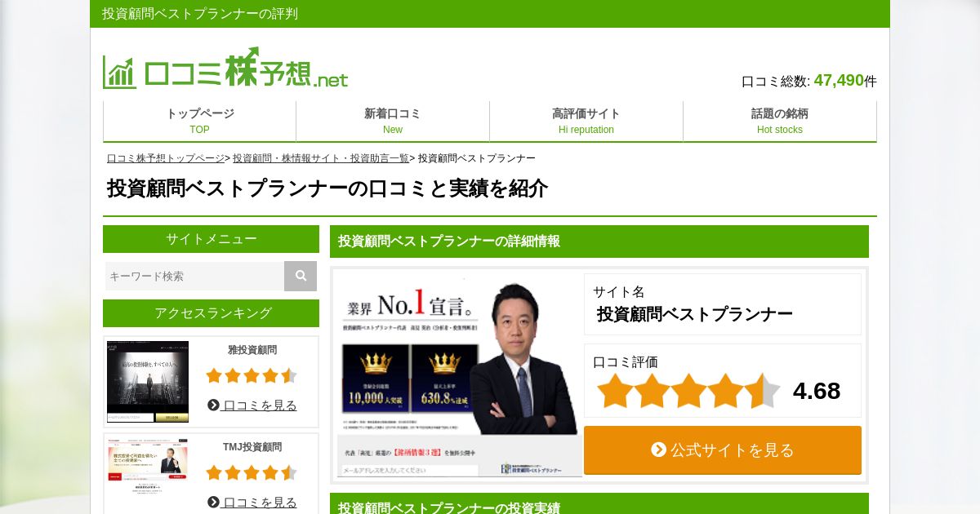Image resolution: width=980 pixels, height=514 pixels.
Task: Click the 口コミ株予想.net logo
Action: point(225,69)
